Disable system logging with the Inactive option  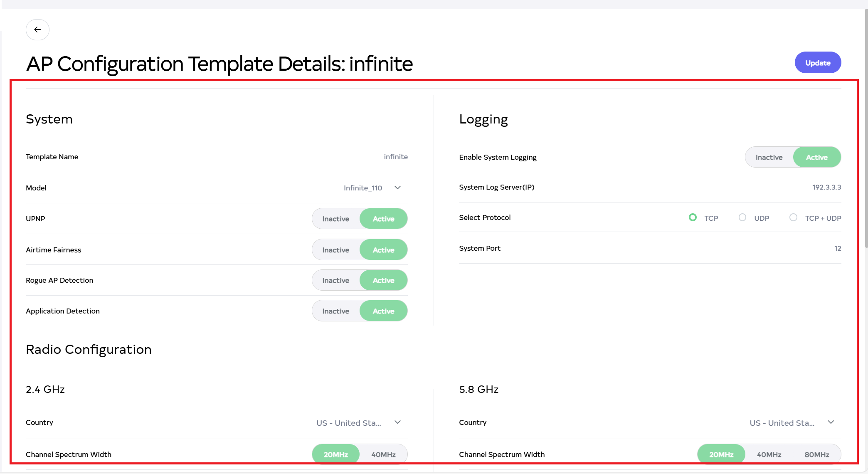[769, 157]
